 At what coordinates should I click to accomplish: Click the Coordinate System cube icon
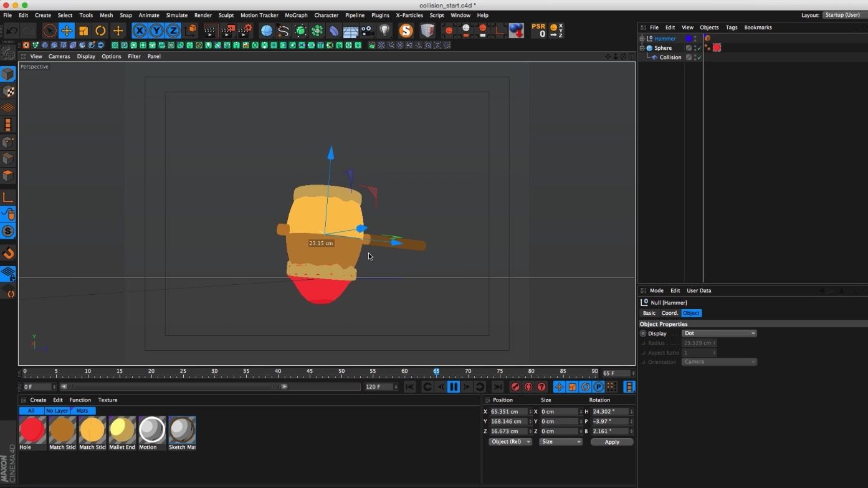pos(191,31)
